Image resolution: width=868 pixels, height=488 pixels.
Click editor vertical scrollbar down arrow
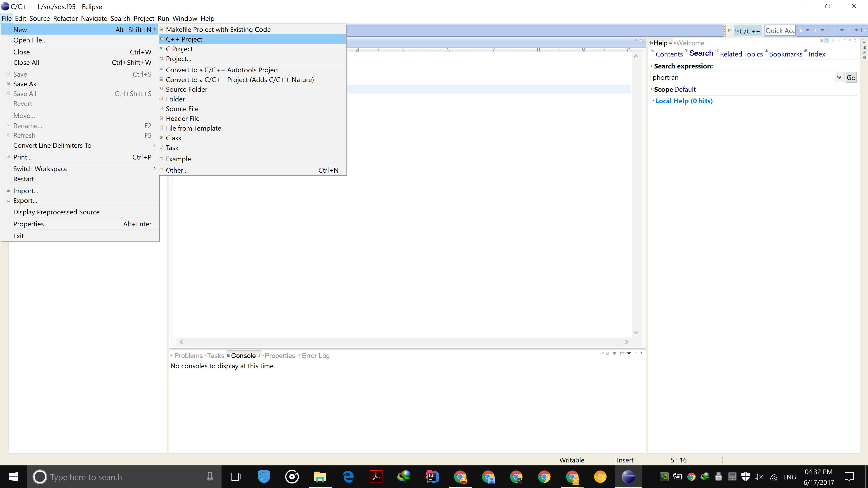click(636, 332)
